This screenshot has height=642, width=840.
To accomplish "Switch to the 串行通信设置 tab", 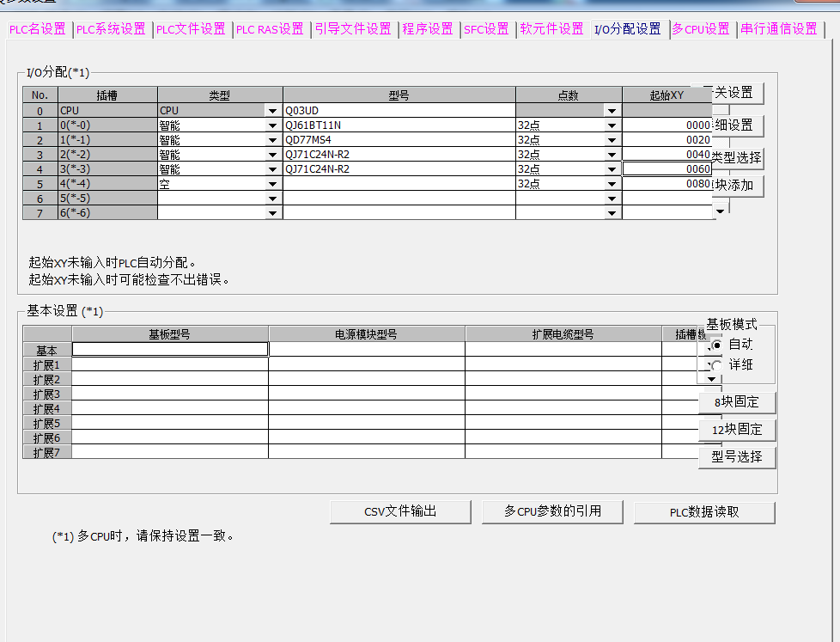I will point(779,29).
